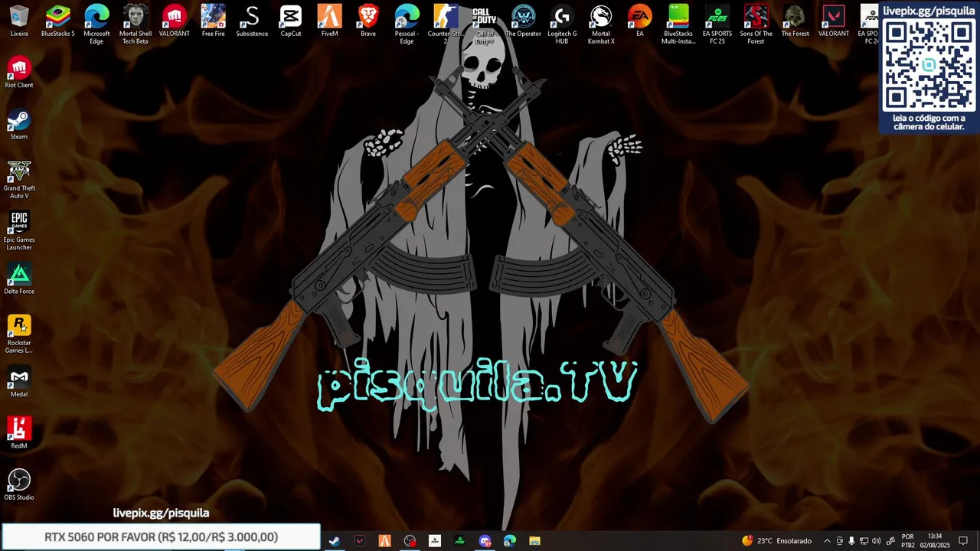Screen dimensions: 980x551
Task: Switch to Steam in the taskbar
Action: (x=335, y=541)
